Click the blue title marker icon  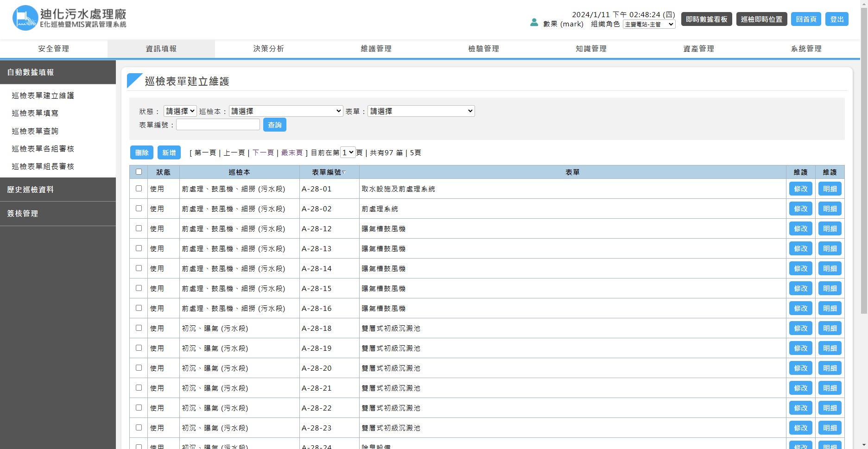pos(134,81)
